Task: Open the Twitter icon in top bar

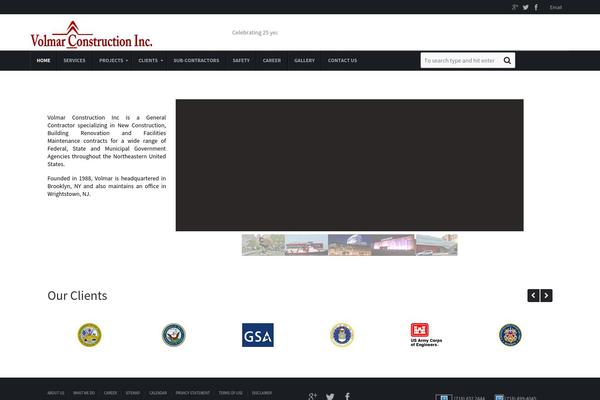Action: point(526,7)
